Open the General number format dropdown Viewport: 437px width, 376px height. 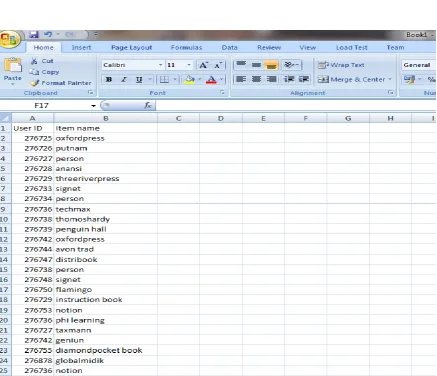tap(418, 65)
